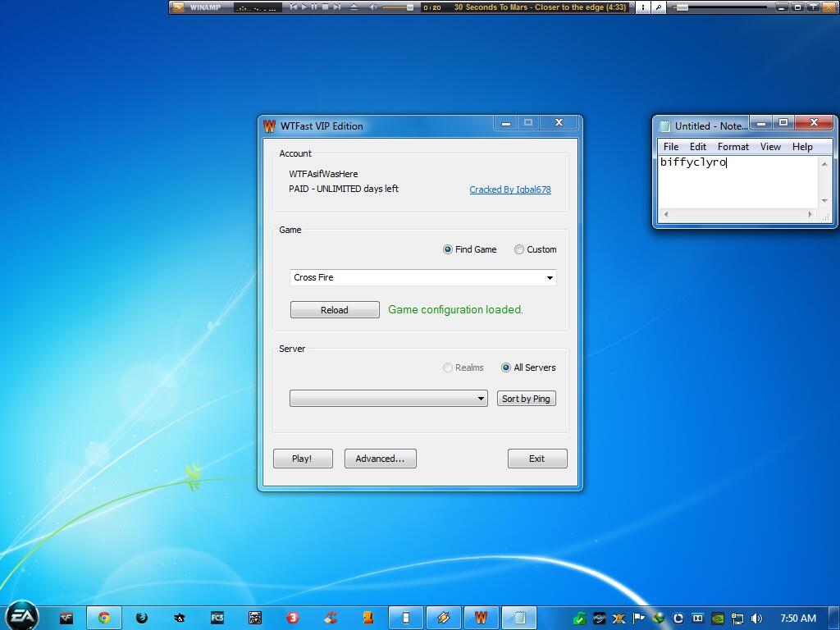Open the EA Start button
The width and height of the screenshot is (840, 630).
pyautogui.click(x=22, y=616)
